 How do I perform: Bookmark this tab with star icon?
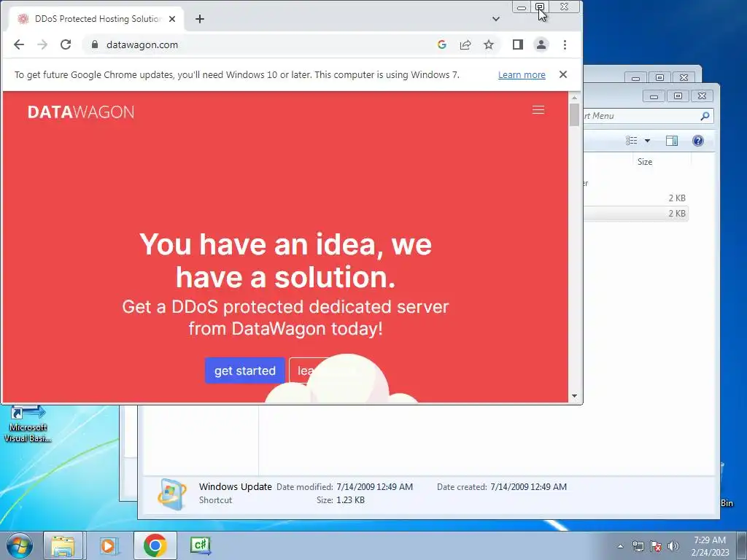pos(488,44)
